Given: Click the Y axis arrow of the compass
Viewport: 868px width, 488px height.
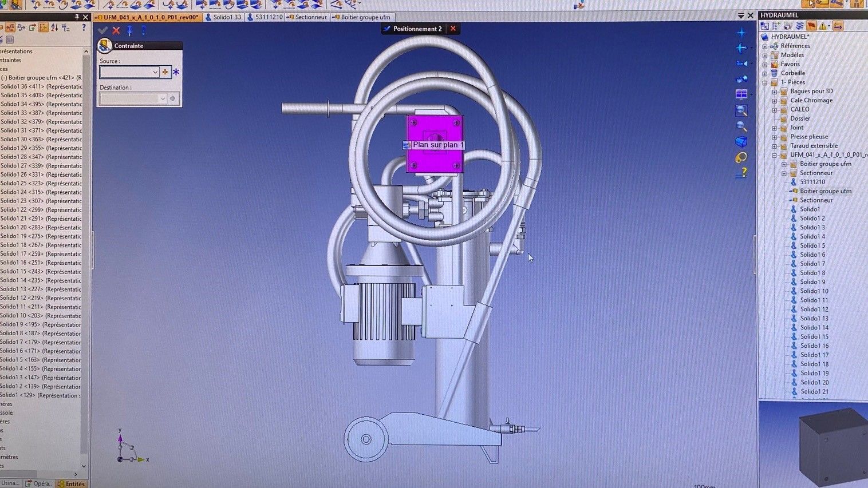Looking at the screenshot, I should click(120, 439).
